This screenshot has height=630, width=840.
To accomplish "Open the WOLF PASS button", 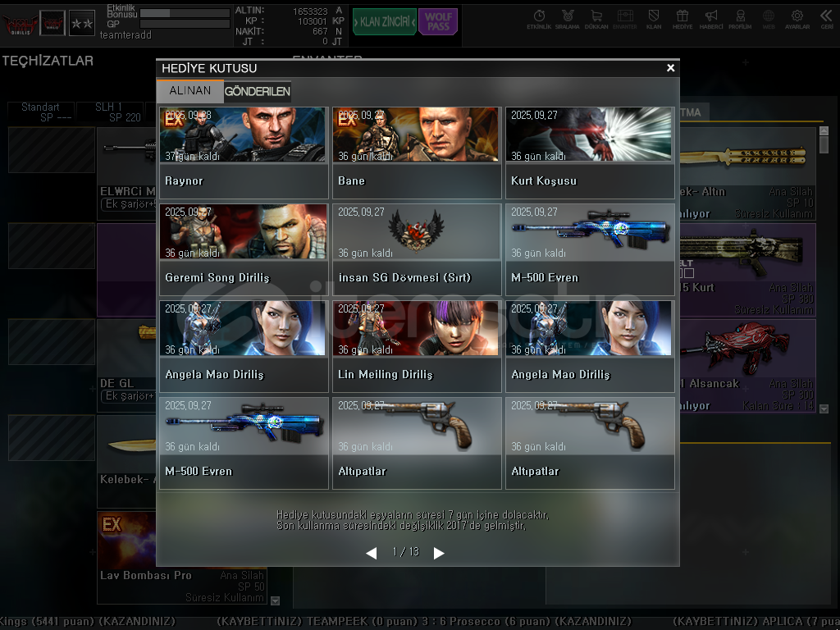I will pyautogui.click(x=438, y=22).
